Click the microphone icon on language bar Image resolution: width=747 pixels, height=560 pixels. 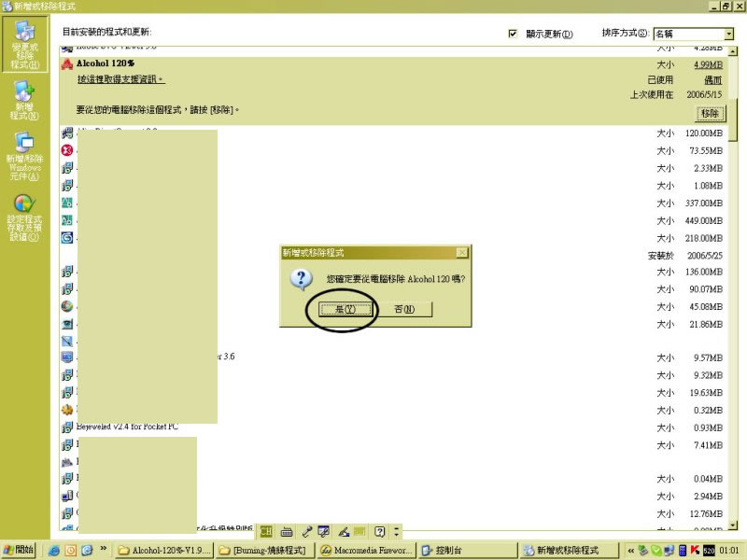307,531
